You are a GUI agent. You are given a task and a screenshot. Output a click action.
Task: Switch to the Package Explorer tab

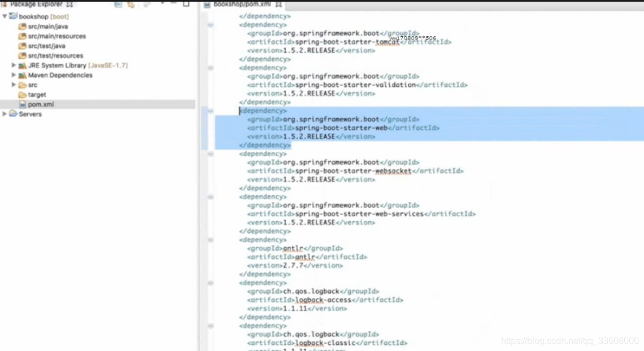click(36, 4)
